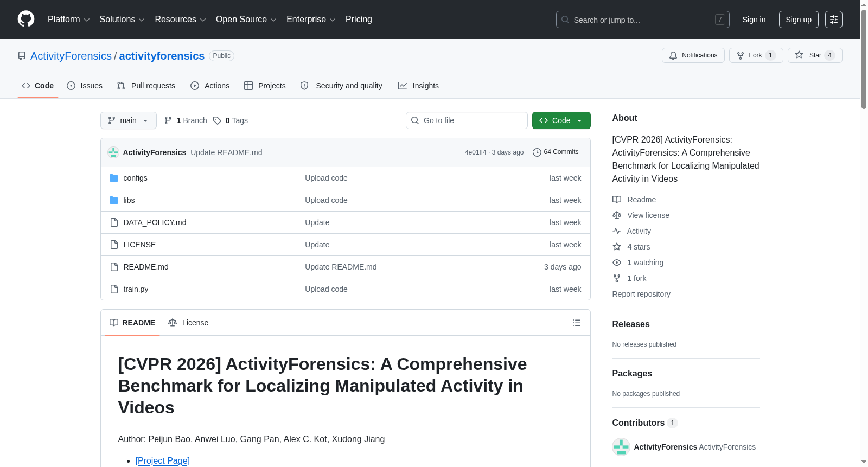Open the ActivityForensics owner profile link
The image size is (868, 467).
point(71,56)
